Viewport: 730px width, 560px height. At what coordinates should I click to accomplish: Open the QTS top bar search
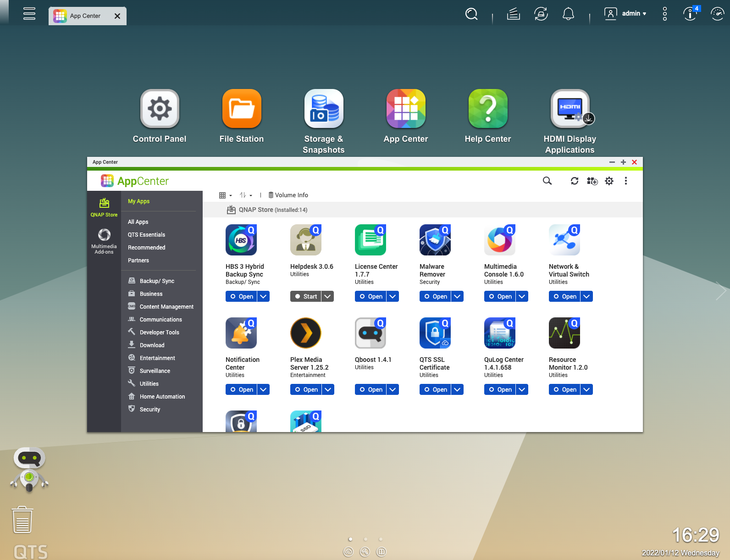471,14
